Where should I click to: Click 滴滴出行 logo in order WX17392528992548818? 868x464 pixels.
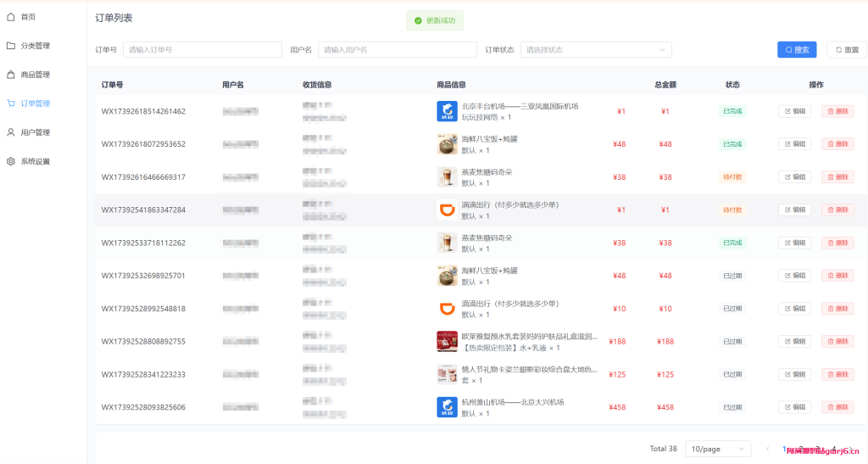pyautogui.click(x=447, y=309)
